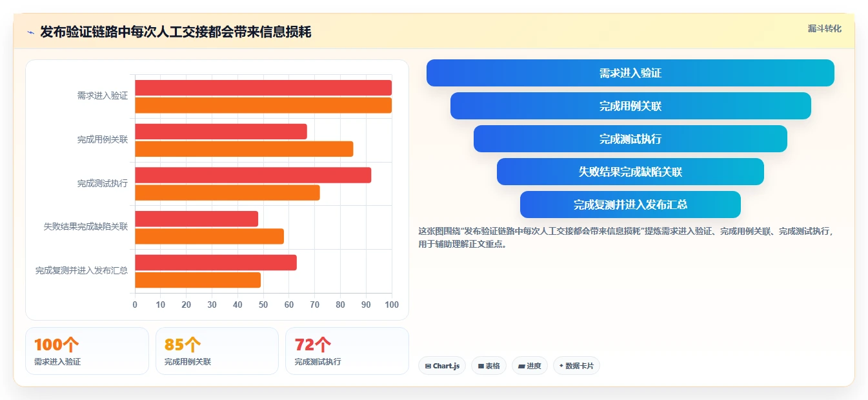Click the chart title 发布验证链路中每次人工交接都会带来信息损耗
This screenshot has height=400, width=868.
coord(176,32)
